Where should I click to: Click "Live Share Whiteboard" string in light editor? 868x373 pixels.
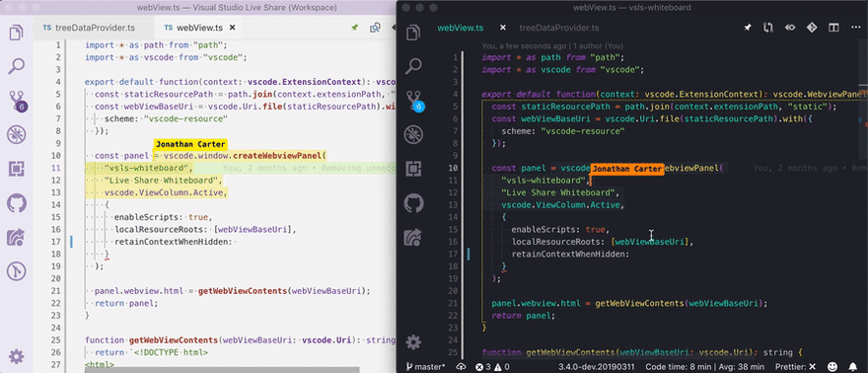tap(163, 181)
